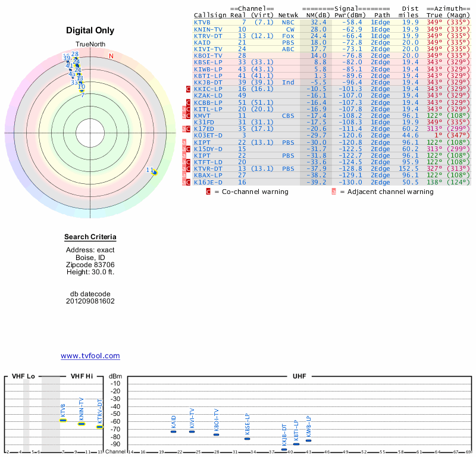Screen dimensions: 476x457
Task: Open the KTVB callsign link
Action: [202, 22]
